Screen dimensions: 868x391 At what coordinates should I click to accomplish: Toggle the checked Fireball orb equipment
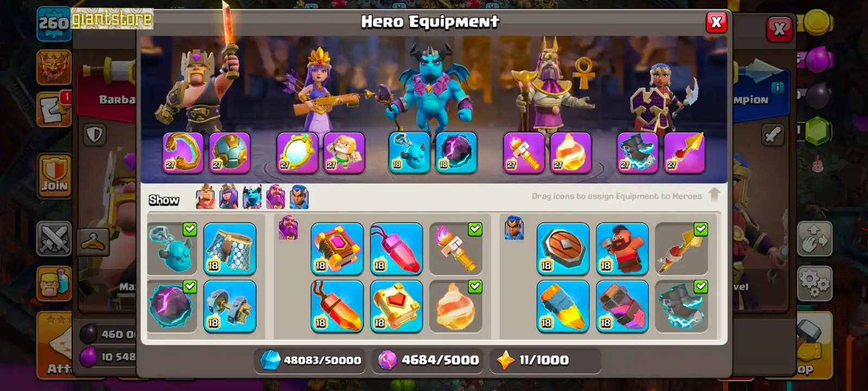pos(456,306)
